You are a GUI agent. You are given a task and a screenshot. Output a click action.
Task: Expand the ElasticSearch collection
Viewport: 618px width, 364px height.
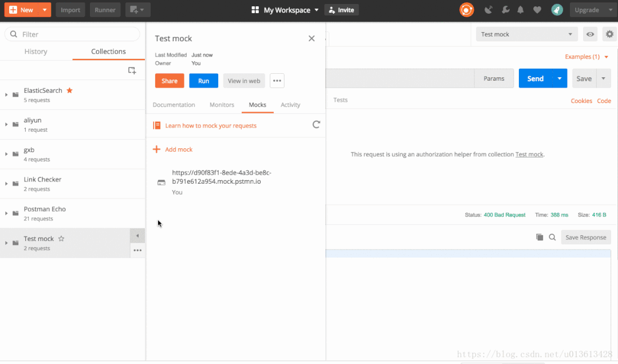(6, 94)
